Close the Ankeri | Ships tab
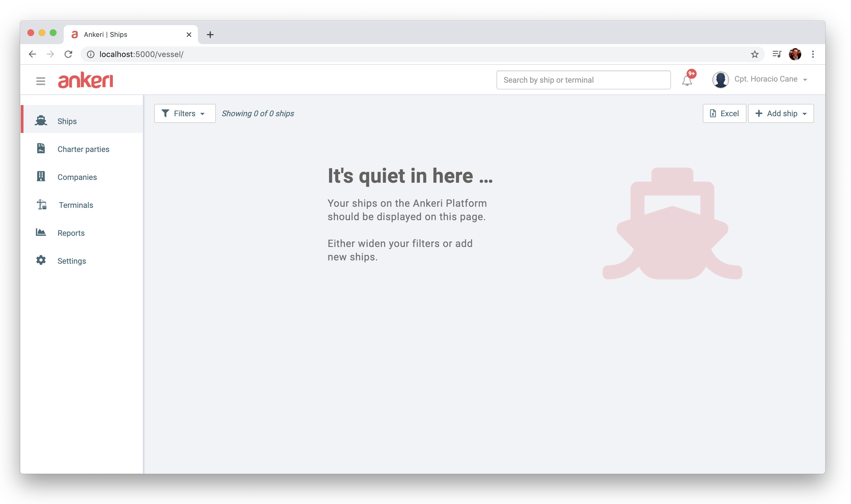Viewport: 851px width, 504px height. point(189,34)
